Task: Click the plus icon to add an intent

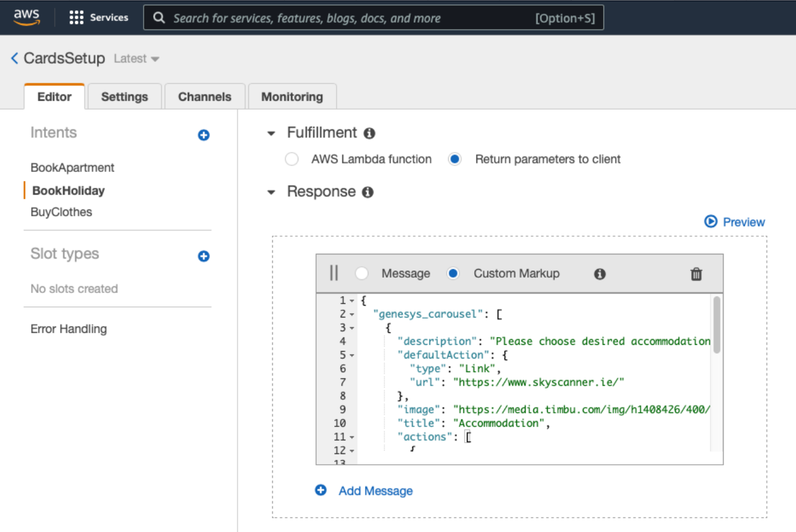Action: 204,135
